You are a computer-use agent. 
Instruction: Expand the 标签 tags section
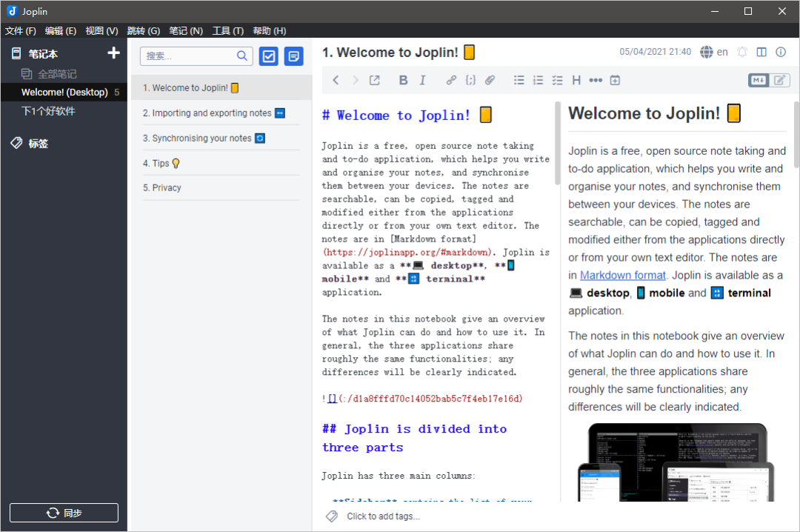tap(38, 144)
